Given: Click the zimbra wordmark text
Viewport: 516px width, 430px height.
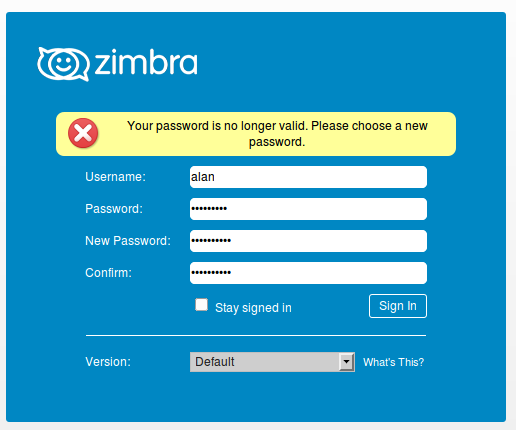Looking at the screenshot, I should click(x=146, y=62).
